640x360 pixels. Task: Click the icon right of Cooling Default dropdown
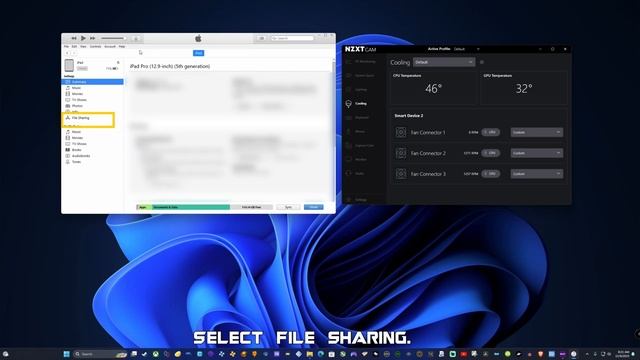(x=482, y=62)
